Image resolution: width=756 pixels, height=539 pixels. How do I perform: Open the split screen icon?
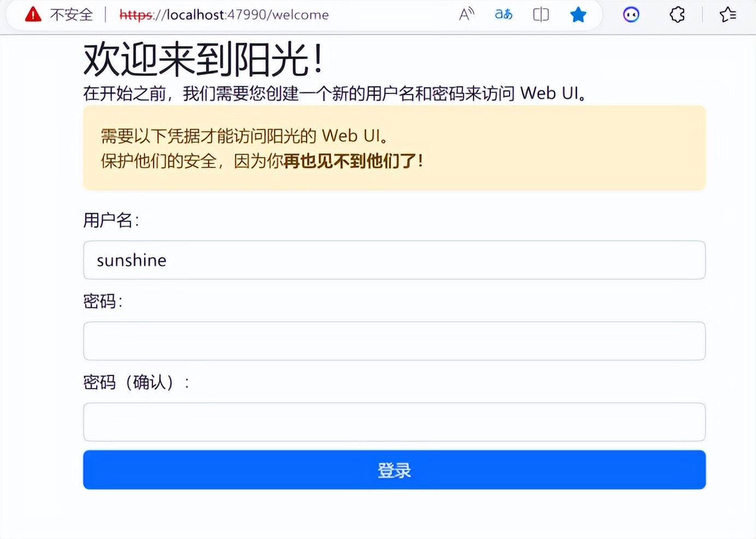tap(541, 15)
